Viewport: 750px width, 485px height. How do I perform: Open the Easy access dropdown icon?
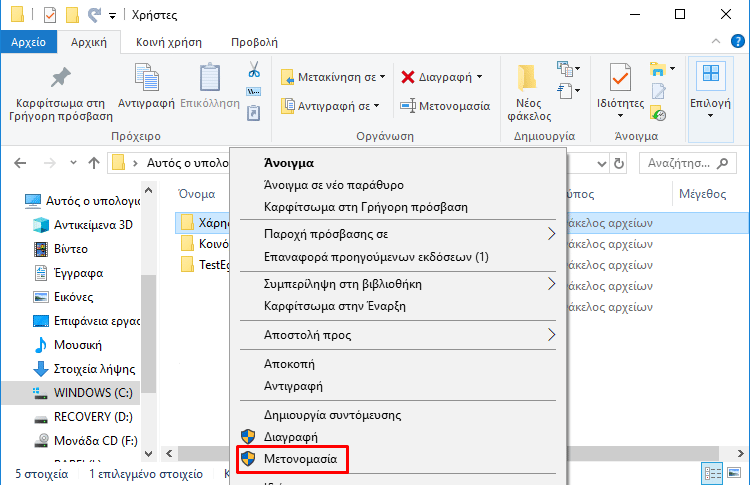click(568, 91)
